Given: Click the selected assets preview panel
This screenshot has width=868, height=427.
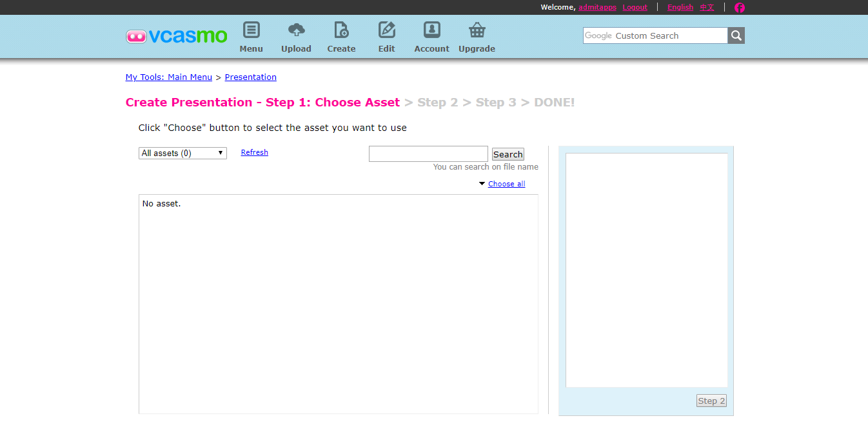Looking at the screenshot, I should point(646,270).
